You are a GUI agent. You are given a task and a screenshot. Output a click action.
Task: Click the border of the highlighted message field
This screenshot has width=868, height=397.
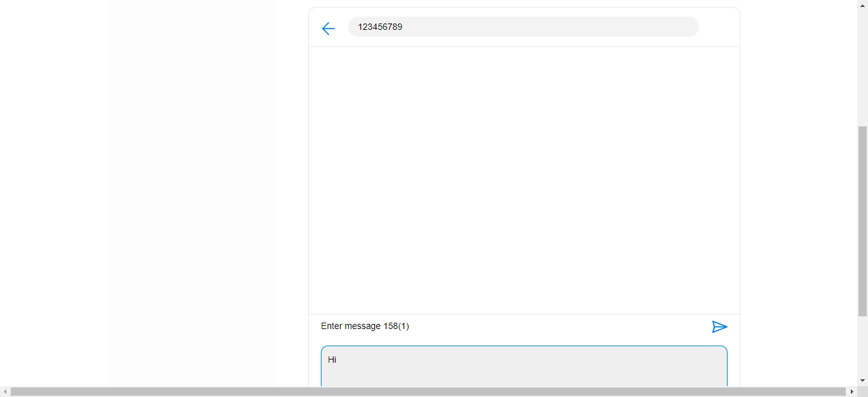(524, 347)
